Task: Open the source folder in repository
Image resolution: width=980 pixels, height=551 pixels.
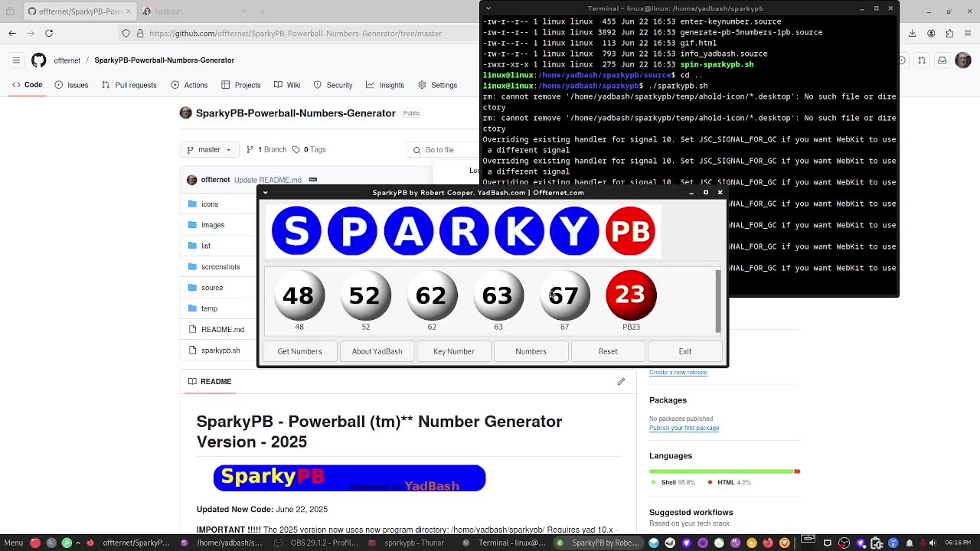Action: pyautogui.click(x=212, y=288)
